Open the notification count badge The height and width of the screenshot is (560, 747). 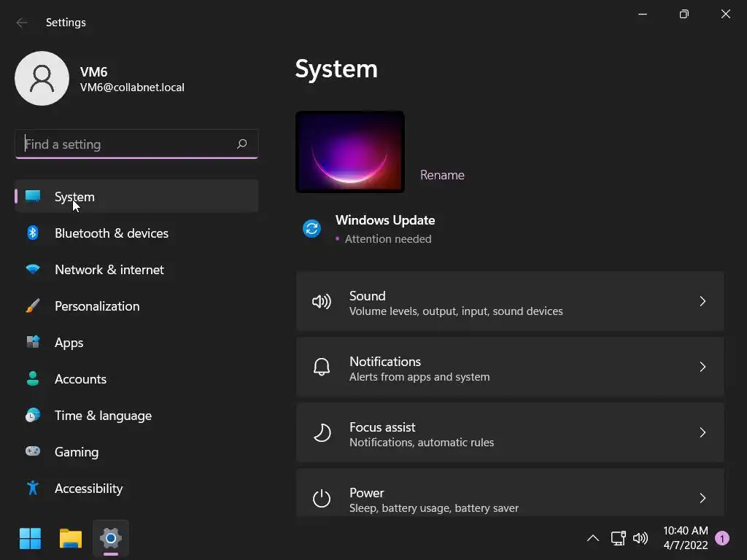tap(722, 539)
